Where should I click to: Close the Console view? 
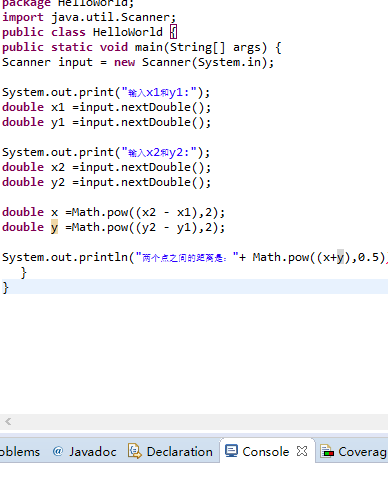302,451
